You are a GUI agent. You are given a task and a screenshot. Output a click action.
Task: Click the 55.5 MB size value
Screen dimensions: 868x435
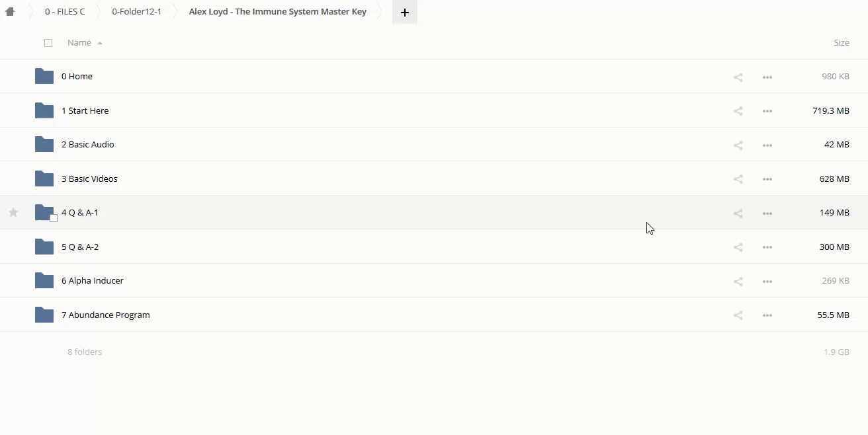834,315
